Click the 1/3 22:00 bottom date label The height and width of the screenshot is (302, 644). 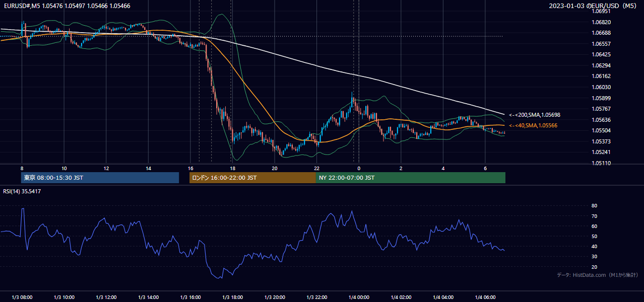[x=316, y=297]
